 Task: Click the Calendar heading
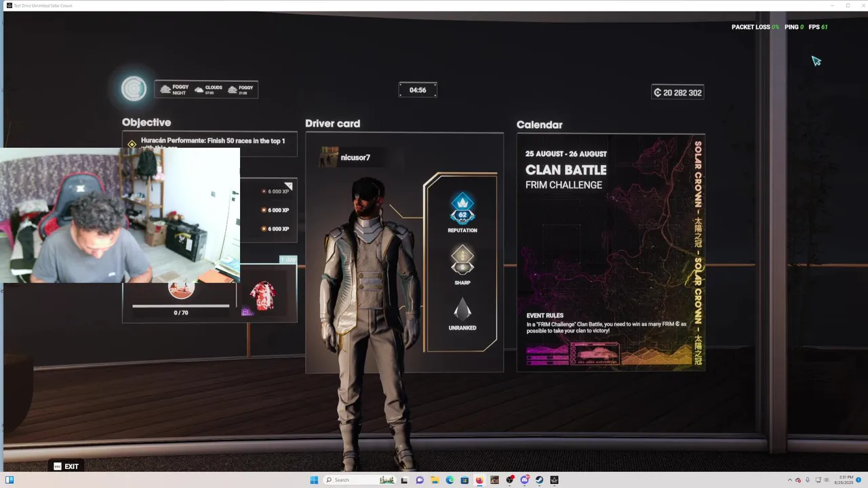539,125
